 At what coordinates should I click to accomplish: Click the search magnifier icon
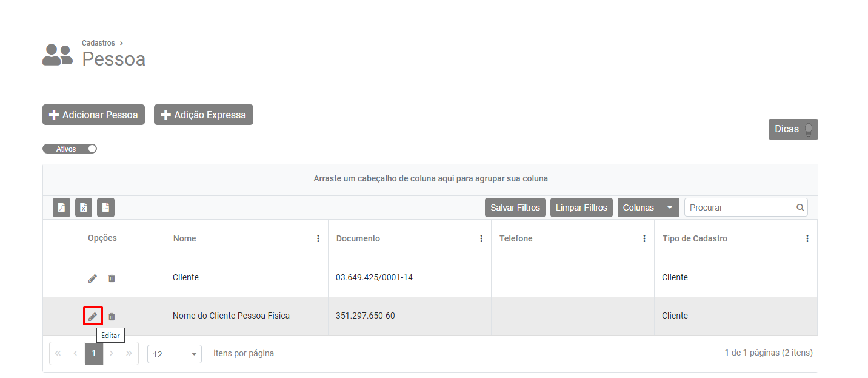[x=800, y=208]
